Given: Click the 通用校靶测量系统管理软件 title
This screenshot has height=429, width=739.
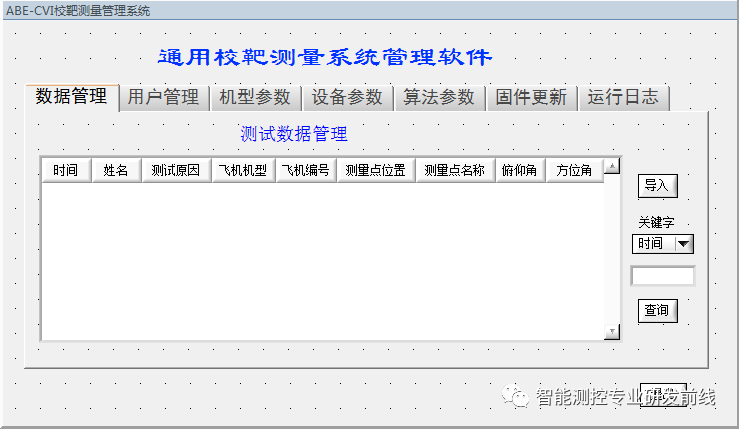Looking at the screenshot, I should click(325, 58).
